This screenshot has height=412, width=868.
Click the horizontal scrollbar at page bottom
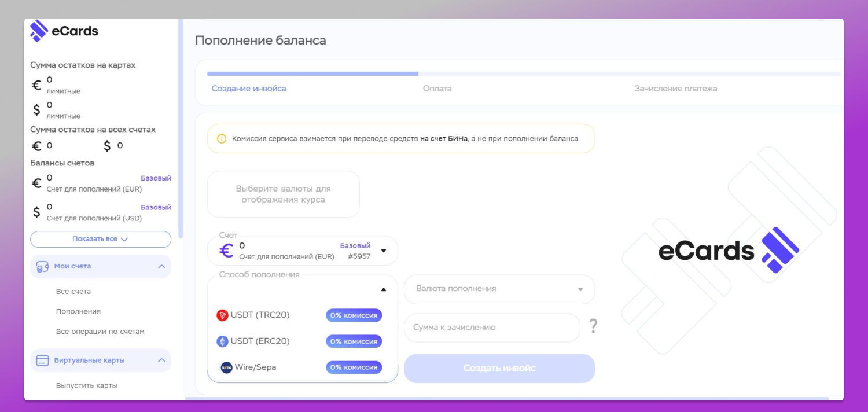pos(507,398)
